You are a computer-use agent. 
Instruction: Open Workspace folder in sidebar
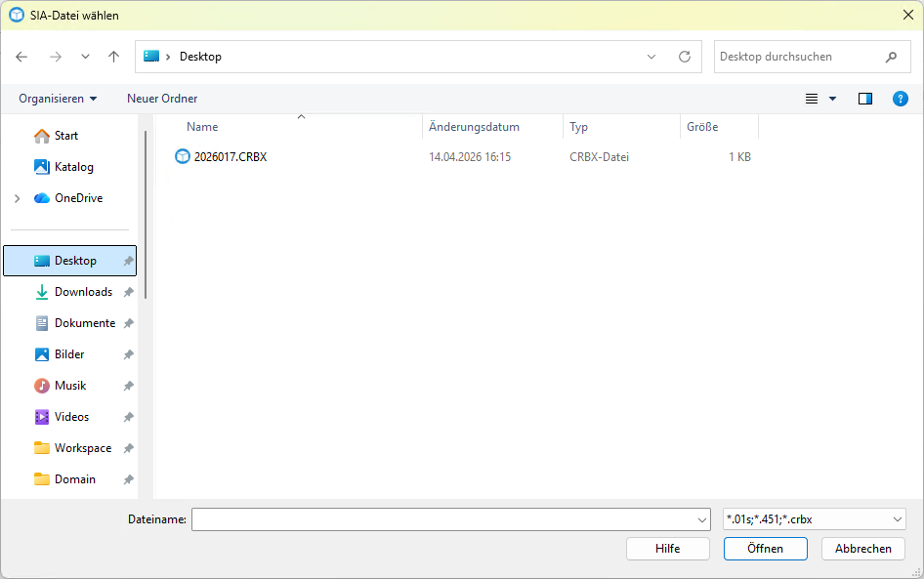pos(82,447)
